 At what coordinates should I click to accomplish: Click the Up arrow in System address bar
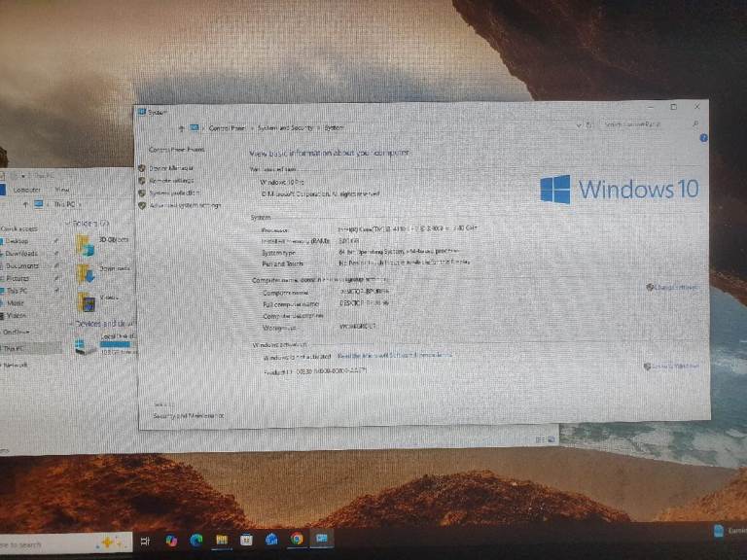182,127
